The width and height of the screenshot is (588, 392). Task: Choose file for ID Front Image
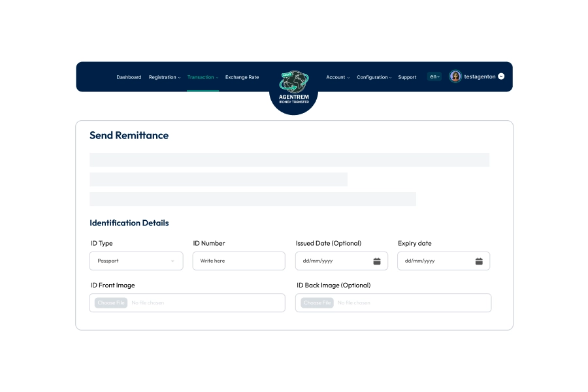[x=111, y=303]
